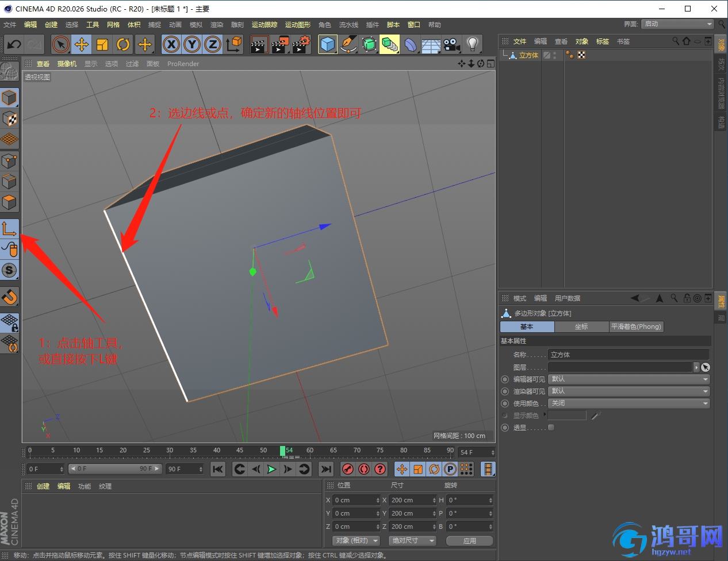Viewport: 728px width, 561px height.
Task: Switch to the 基本 attribute tab
Action: (x=527, y=326)
